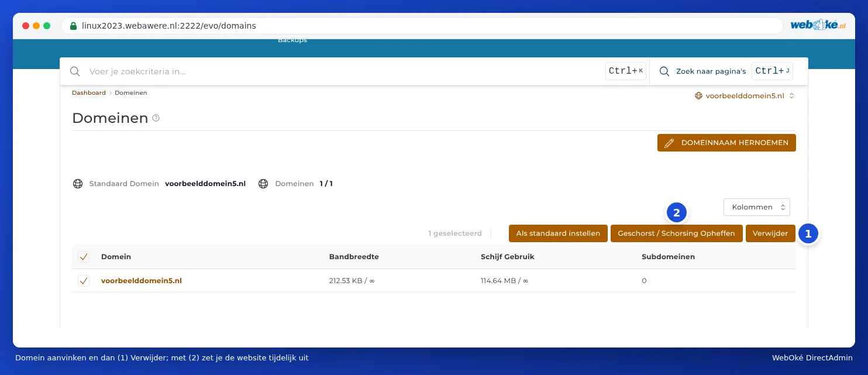The height and width of the screenshot is (375, 868).
Task: Open the voorbeelddomein5.nl domain link in table
Action: [x=142, y=281]
